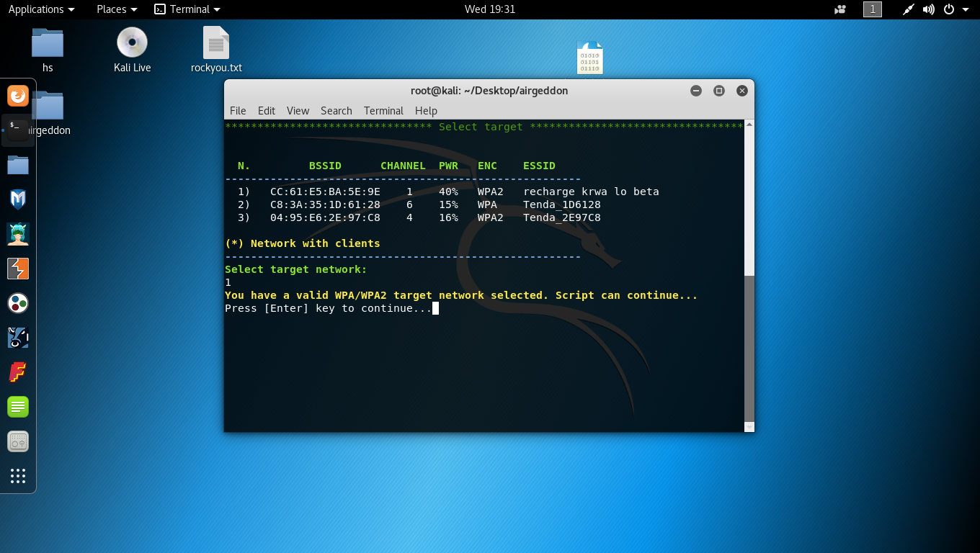
Task: Click the BSSID 04:95:E6:2E:97:C8
Action: pos(325,217)
